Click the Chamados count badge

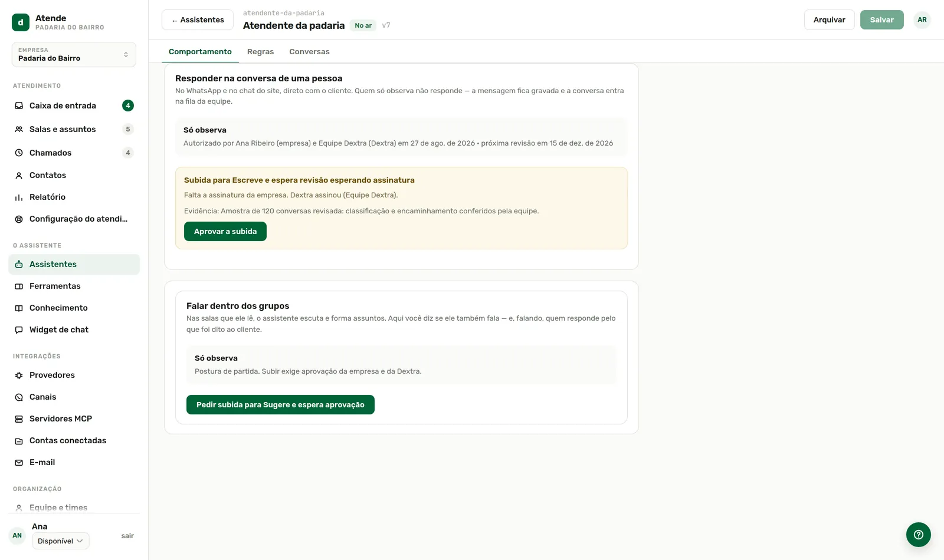pos(128,153)
